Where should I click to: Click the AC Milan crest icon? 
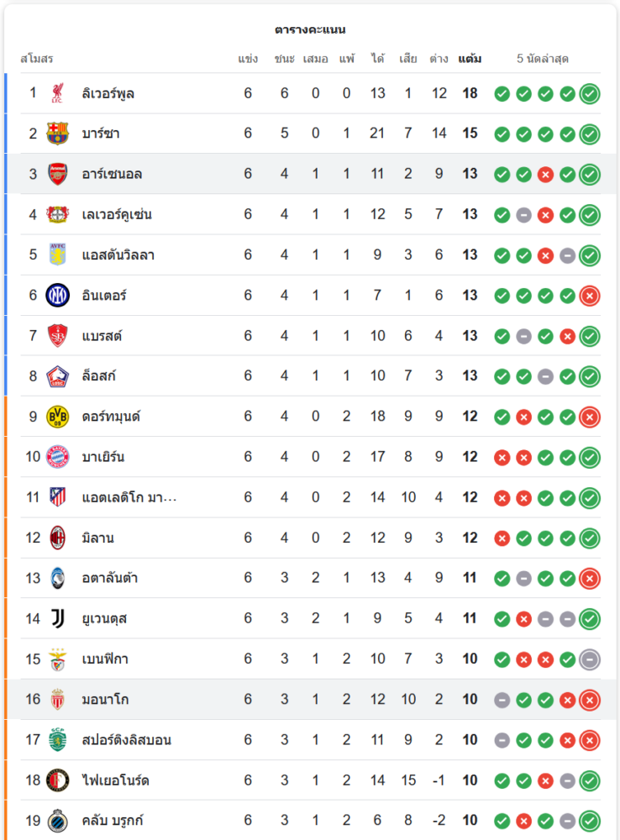[57, 538]
